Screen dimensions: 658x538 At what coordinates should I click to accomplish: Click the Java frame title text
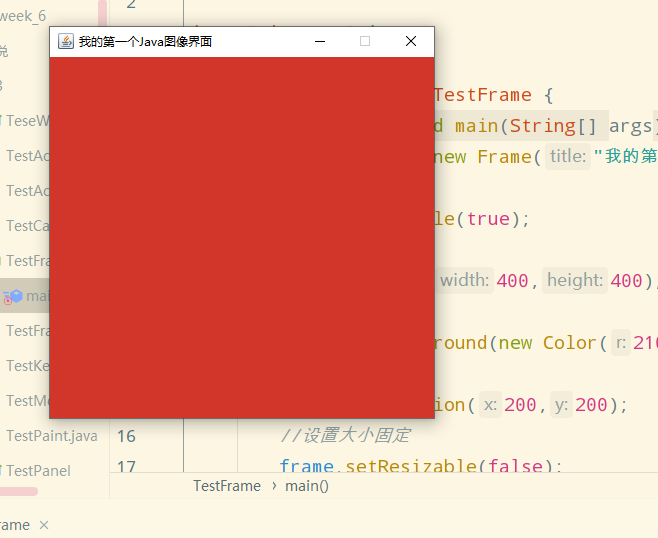click(145, 42)
